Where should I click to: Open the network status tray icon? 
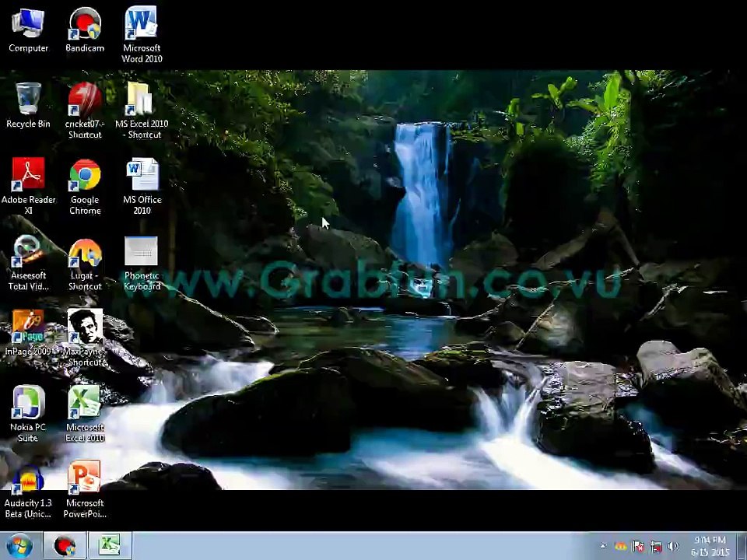point(655,546)
